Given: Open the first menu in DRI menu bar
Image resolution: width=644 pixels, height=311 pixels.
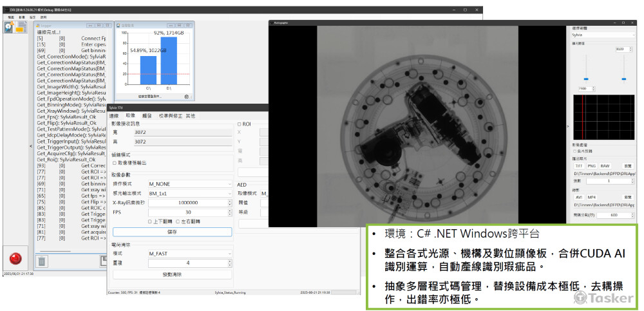Looking at the screenshot, I should click(11, 17).
